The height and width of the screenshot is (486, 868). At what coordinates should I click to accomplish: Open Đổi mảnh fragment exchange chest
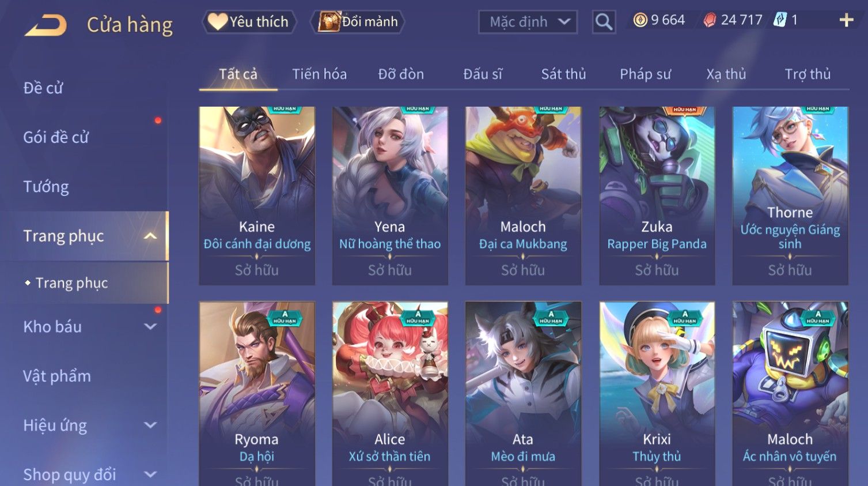point(358,22)
